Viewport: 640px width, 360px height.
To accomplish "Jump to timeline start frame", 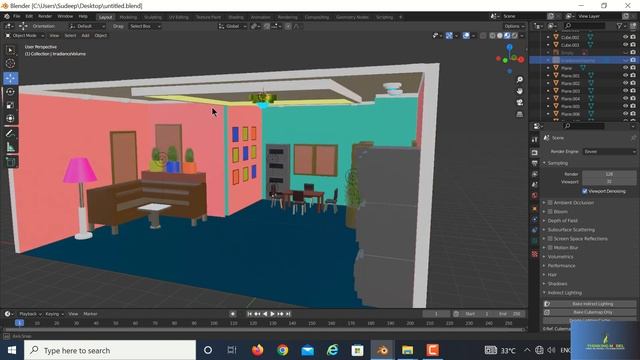I will coord(249,313).
